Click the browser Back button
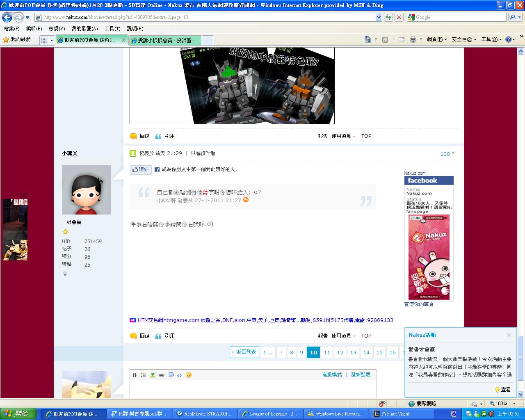 [x=7, y=17]
